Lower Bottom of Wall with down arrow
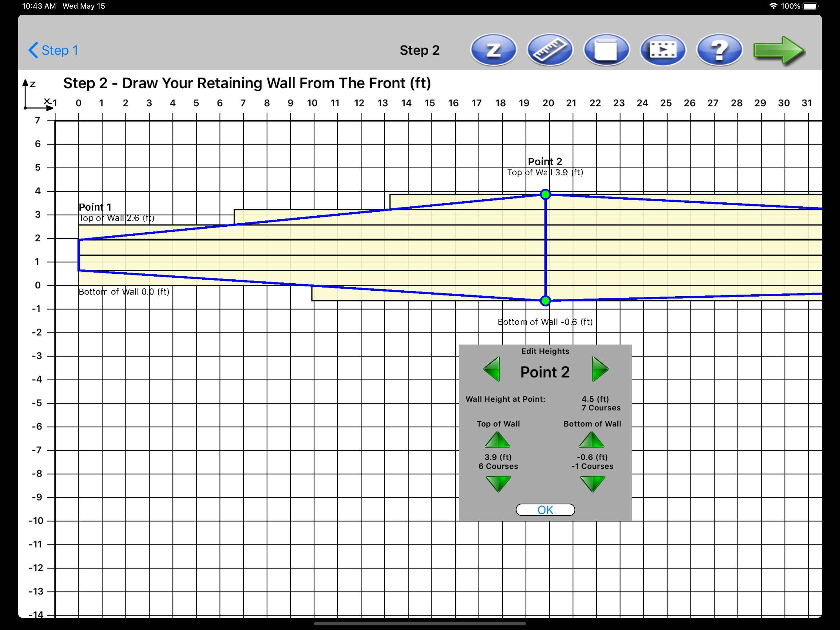The image size is (840, 630). click(592, 484)
